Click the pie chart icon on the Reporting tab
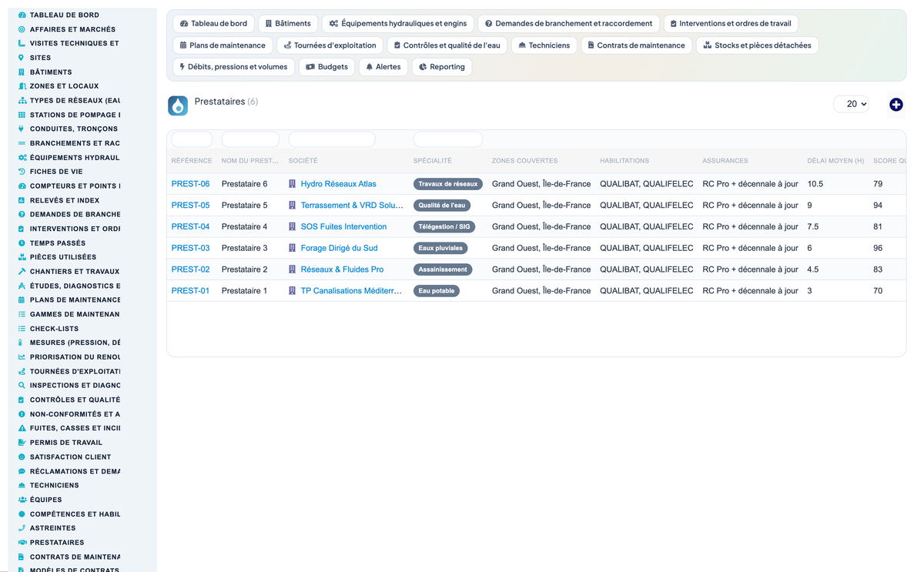 (423, 67)
